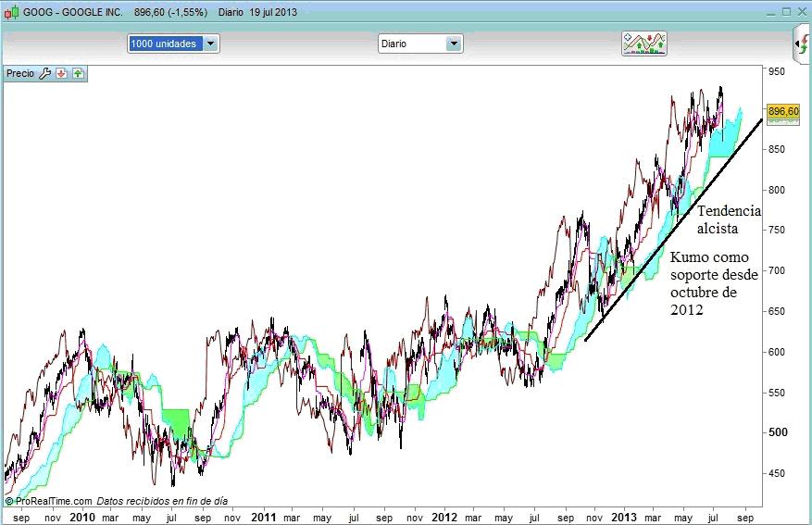This screenshot has width=812, height=525.
Task: Maximize the GOOG chart window
Action: (x=787, y=12)
